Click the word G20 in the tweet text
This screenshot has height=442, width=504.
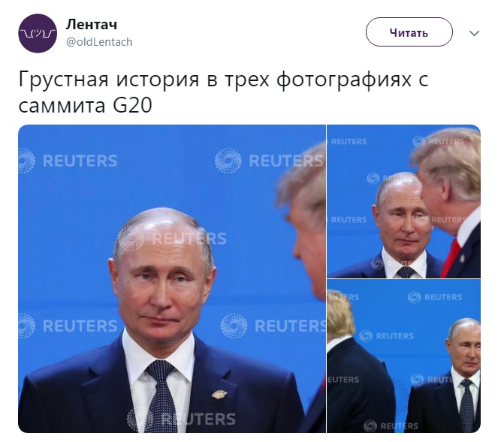click(x=132, y=105)
